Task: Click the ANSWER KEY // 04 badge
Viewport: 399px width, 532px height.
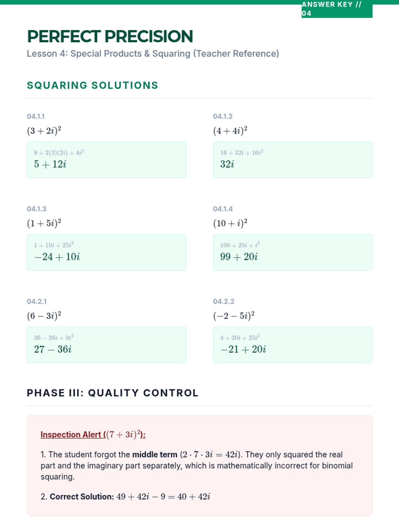Action: click(336, 9)
